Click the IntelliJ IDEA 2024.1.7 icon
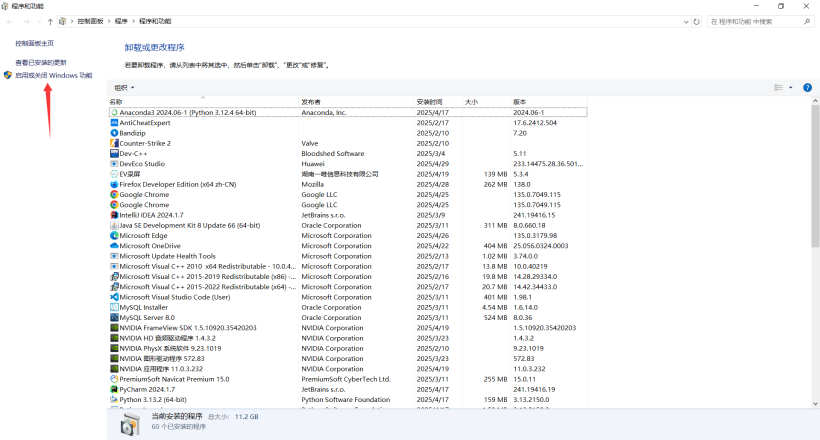 (114, 215)
